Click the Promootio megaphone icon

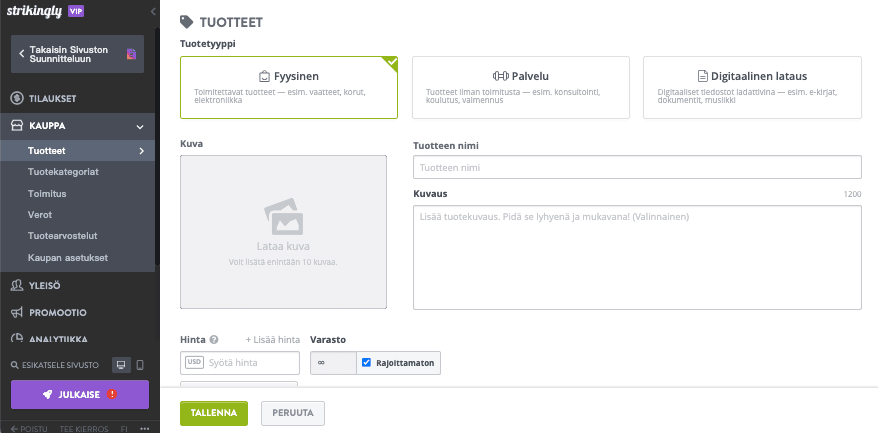[17, 312]
